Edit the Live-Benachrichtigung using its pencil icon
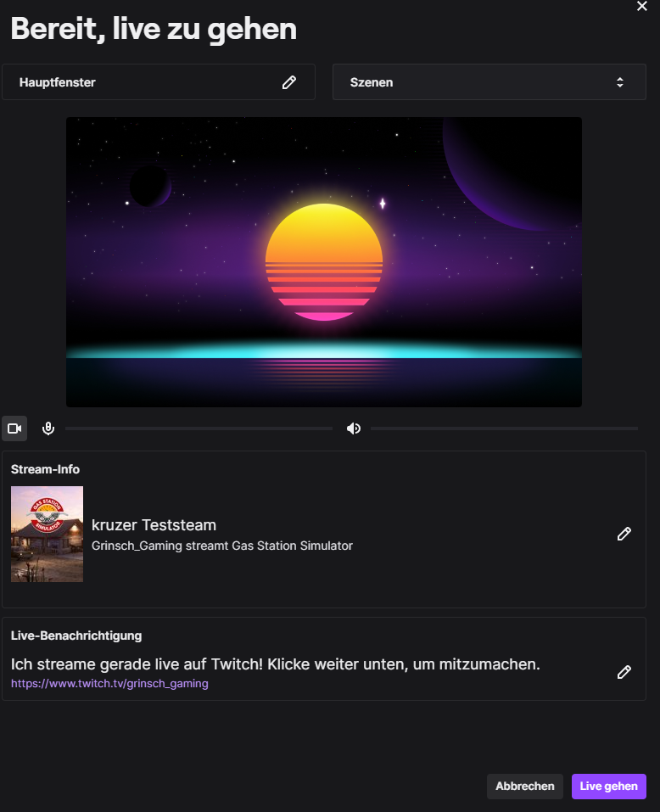The width and height of the screenshot is (660, 812). [x=624, y=672]
